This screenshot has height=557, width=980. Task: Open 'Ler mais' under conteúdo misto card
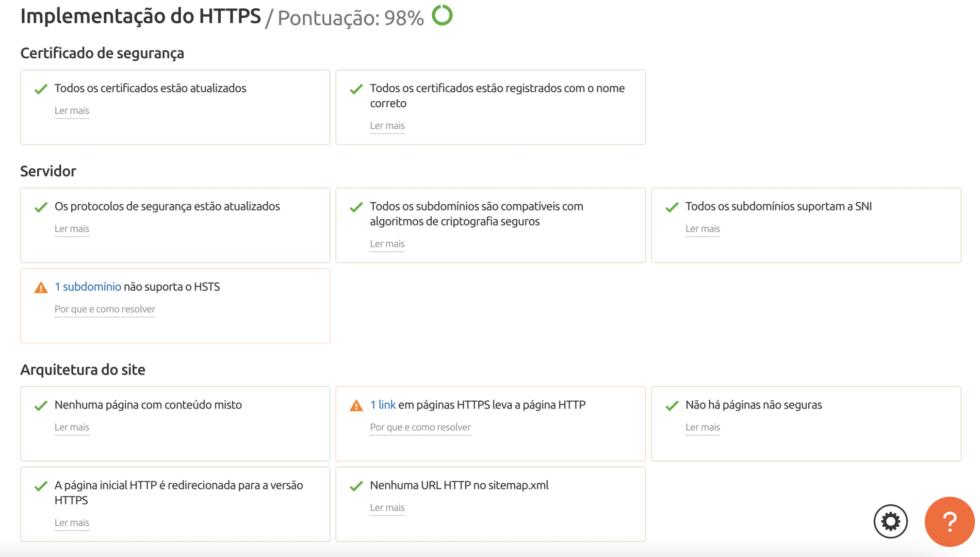[72, 427]
